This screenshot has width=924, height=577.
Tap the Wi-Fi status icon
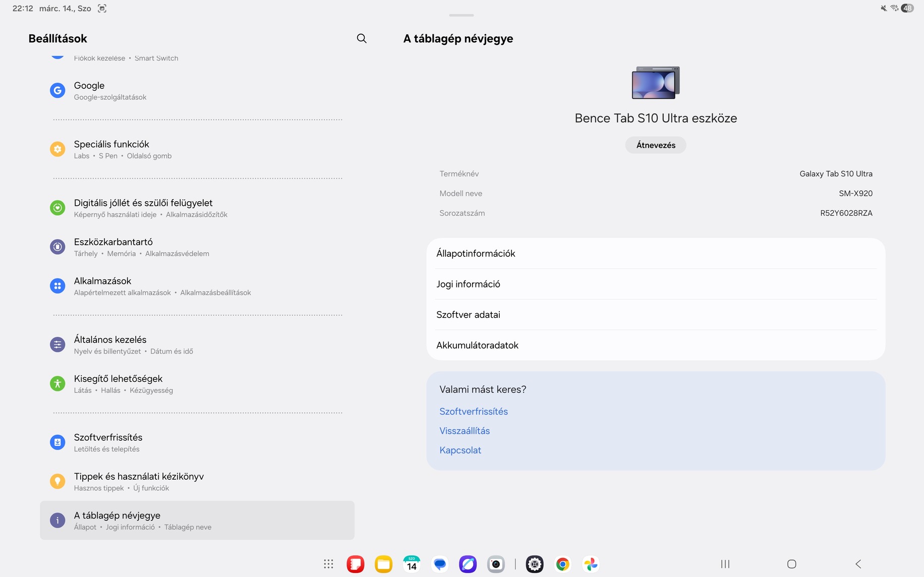(895, 8)
